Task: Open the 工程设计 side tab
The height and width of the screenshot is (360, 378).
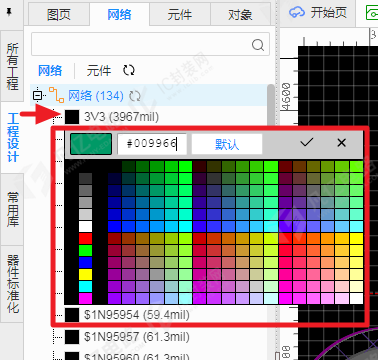Action: tap(12, 137)
